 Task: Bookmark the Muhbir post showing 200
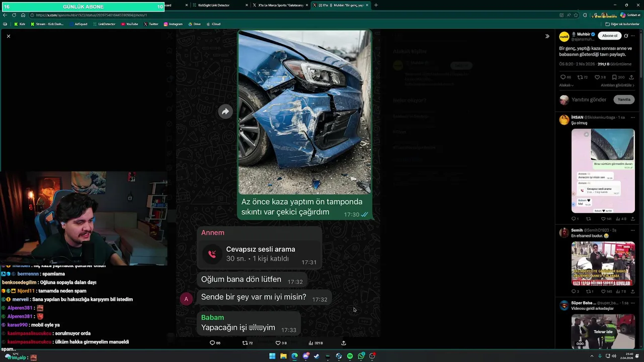(x=614, y=77)
